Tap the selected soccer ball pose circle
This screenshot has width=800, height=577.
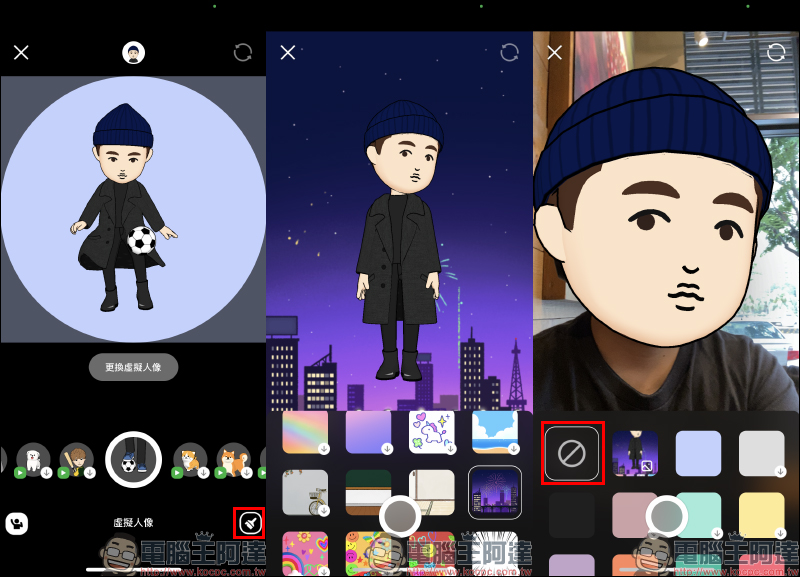[134, 459]
